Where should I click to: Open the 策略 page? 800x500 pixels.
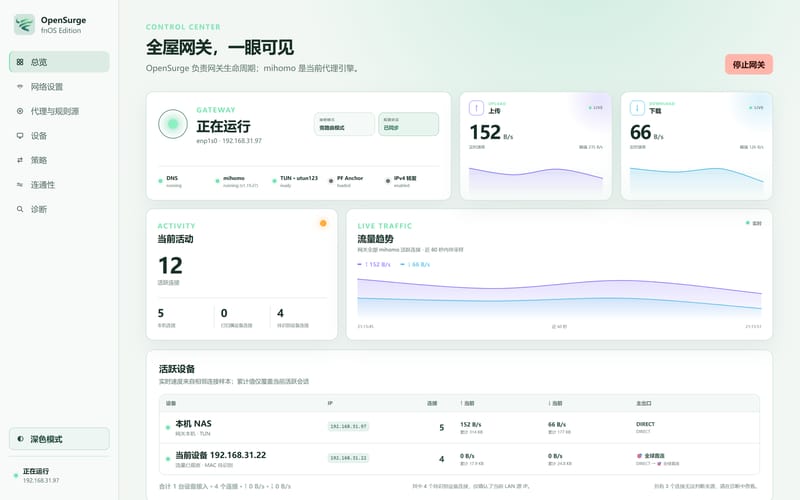[x=59, y=160]
